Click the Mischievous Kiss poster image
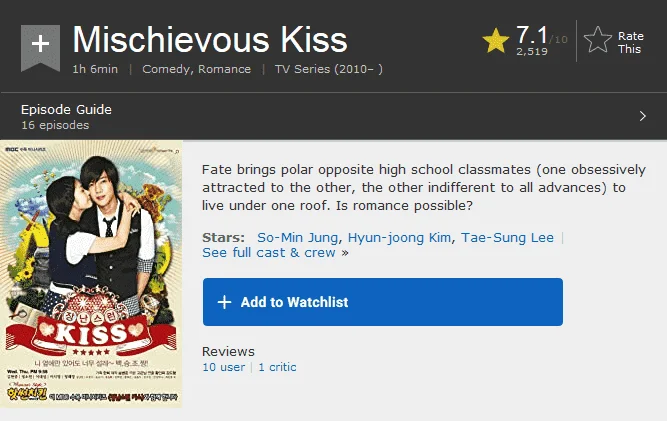Image resolution: width=667 pixels, height=421 pixels. (x=91, y=274)
